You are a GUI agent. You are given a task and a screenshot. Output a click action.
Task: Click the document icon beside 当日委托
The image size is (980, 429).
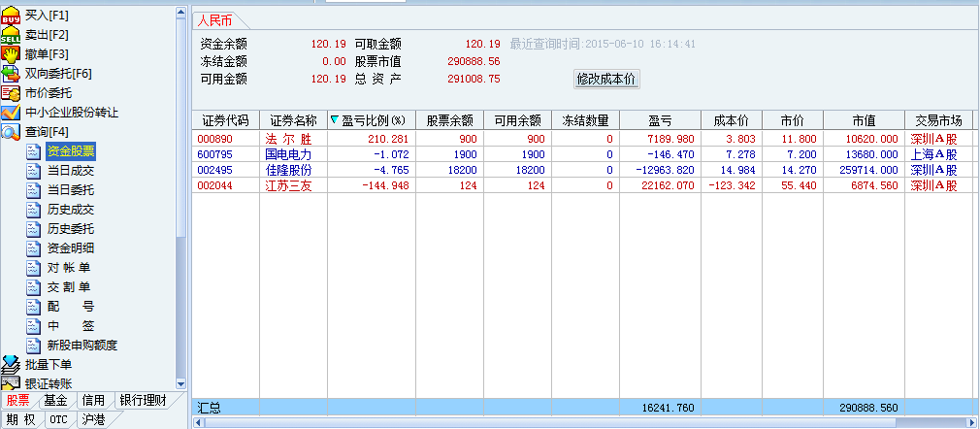pyautogui.click(x=34, y=190)
